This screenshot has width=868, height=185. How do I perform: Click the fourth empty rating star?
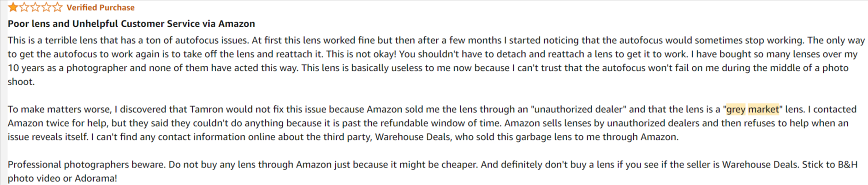point(46,7)
